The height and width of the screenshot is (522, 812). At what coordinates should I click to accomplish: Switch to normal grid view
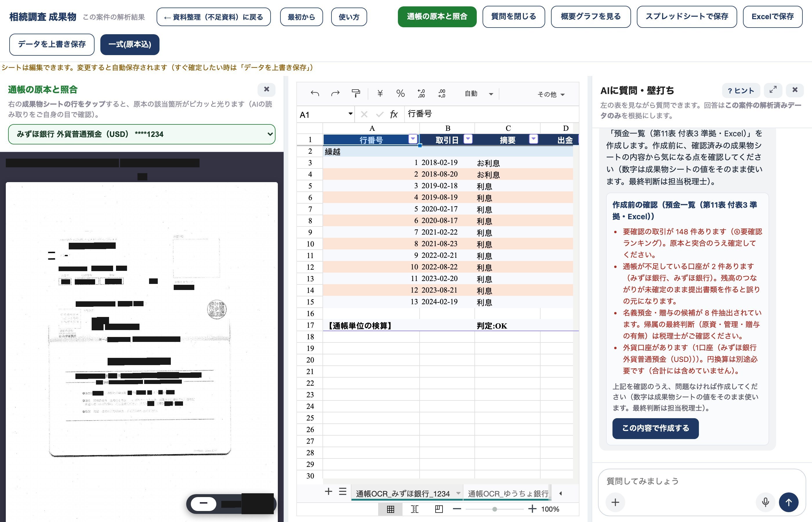point(390,509)
